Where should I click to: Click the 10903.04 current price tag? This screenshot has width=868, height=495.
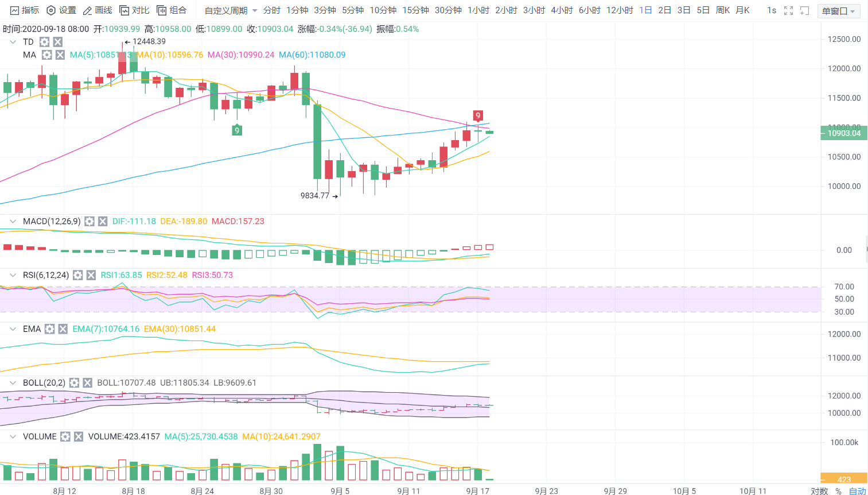coord(844,133)
